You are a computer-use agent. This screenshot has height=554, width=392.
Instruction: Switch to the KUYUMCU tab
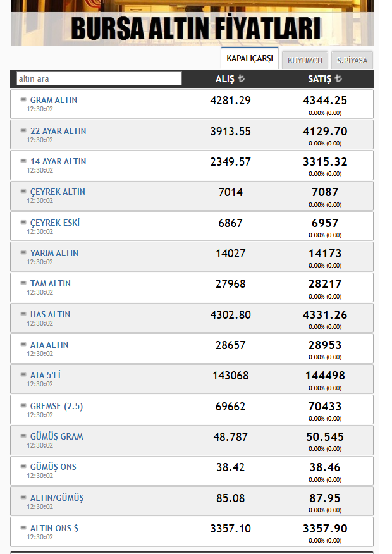point(305,61)
